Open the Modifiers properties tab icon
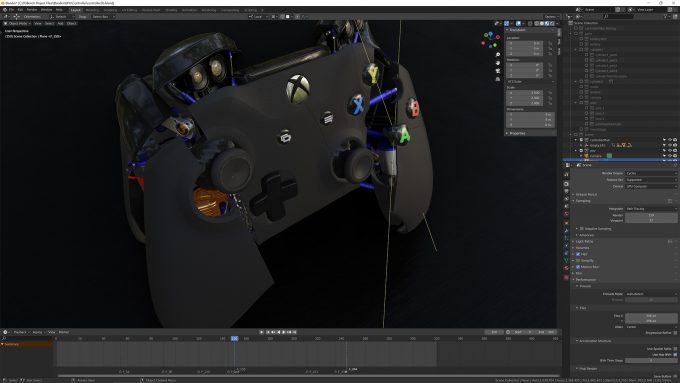 pyautogui.click(x=566, y=230)
